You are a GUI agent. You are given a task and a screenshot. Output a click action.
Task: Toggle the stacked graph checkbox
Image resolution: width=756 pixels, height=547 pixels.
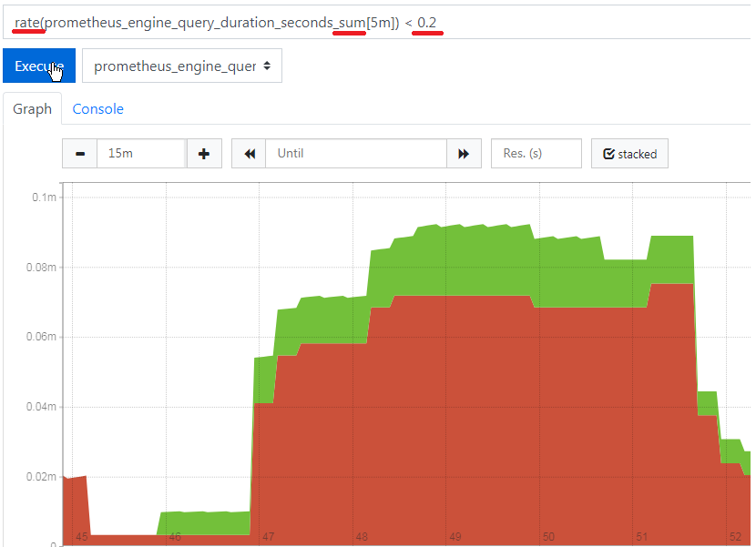(x=629, y=154)
